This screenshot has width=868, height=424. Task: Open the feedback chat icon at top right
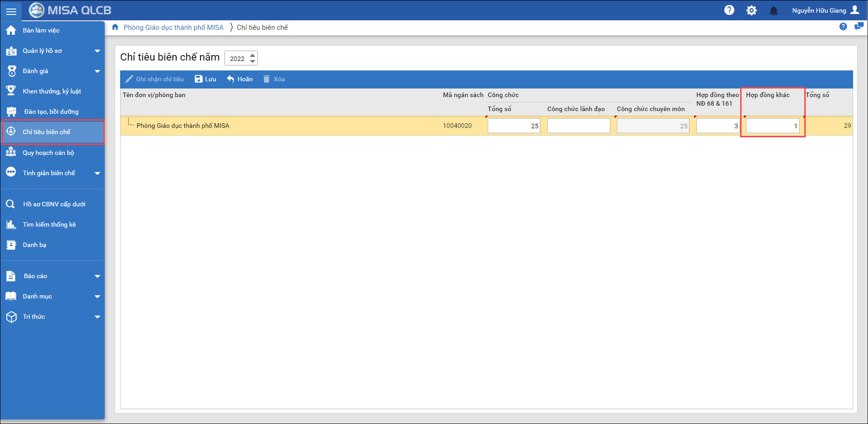pyautogui.click(x=859, y=27)
